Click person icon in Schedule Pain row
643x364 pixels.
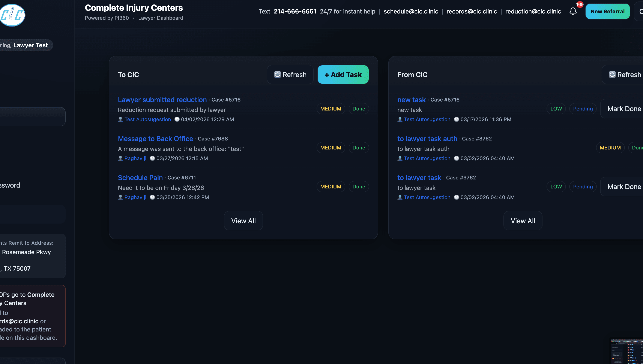[x=120, y=197]
